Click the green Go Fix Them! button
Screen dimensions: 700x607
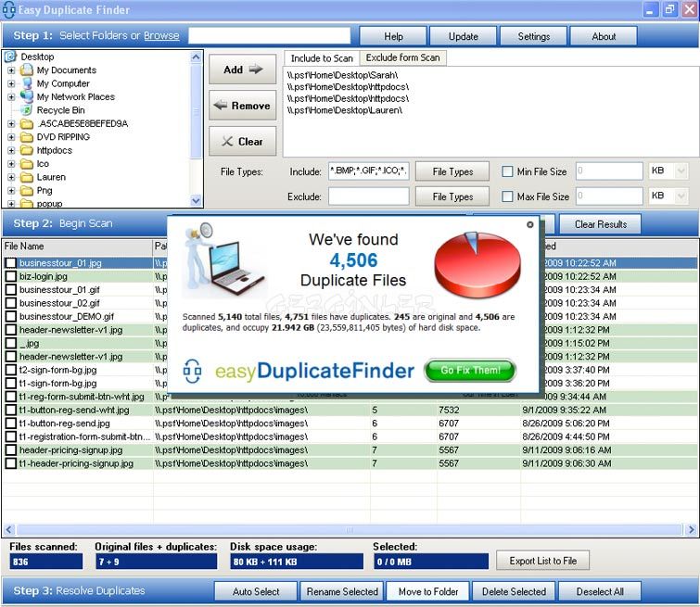coord(470,371)
